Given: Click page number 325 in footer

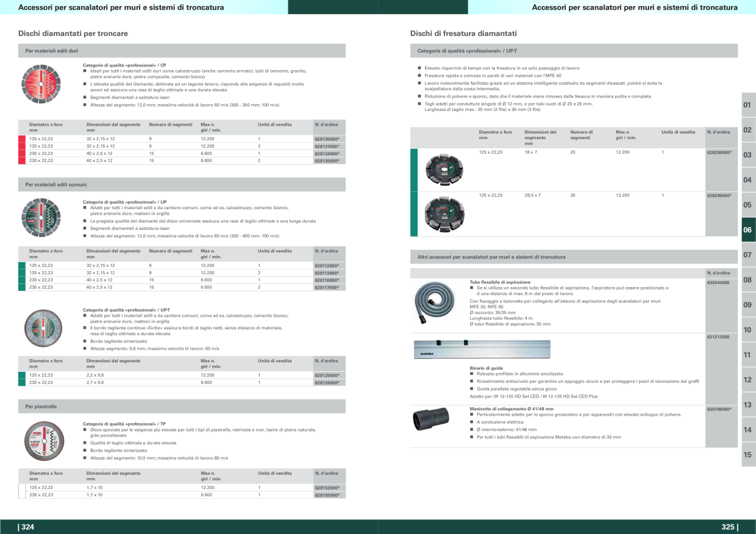Looking at the screenshot, I should [729, 527].
